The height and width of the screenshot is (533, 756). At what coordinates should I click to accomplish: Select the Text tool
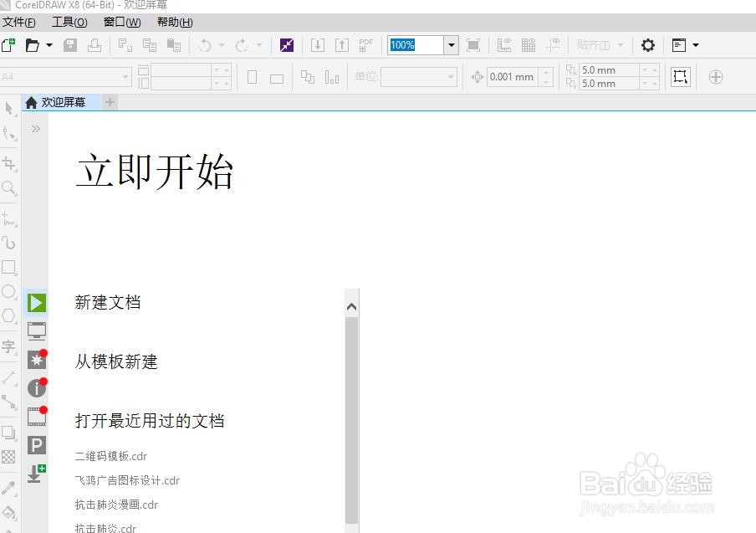pyautogui.click(x=10, y=347)
